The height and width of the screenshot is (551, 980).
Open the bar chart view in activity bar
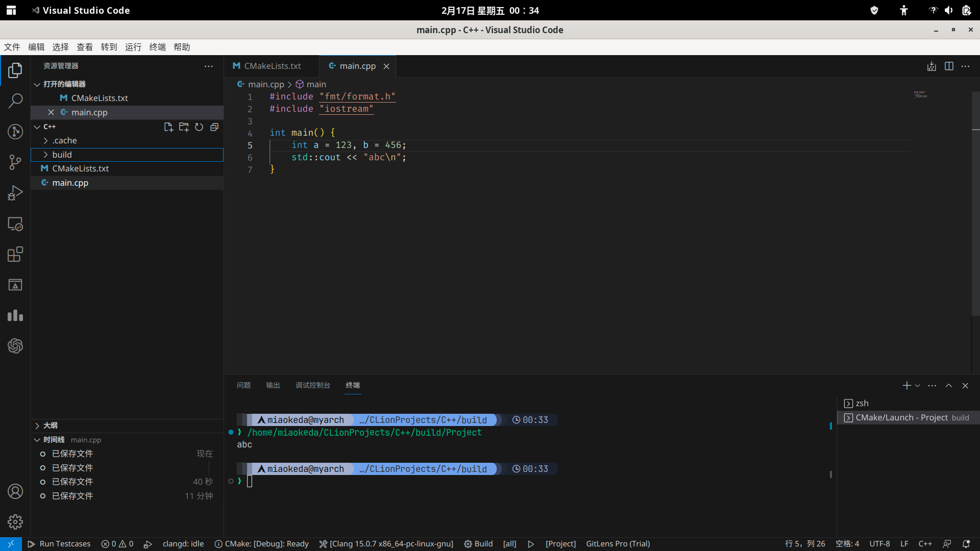coord(15,315)
